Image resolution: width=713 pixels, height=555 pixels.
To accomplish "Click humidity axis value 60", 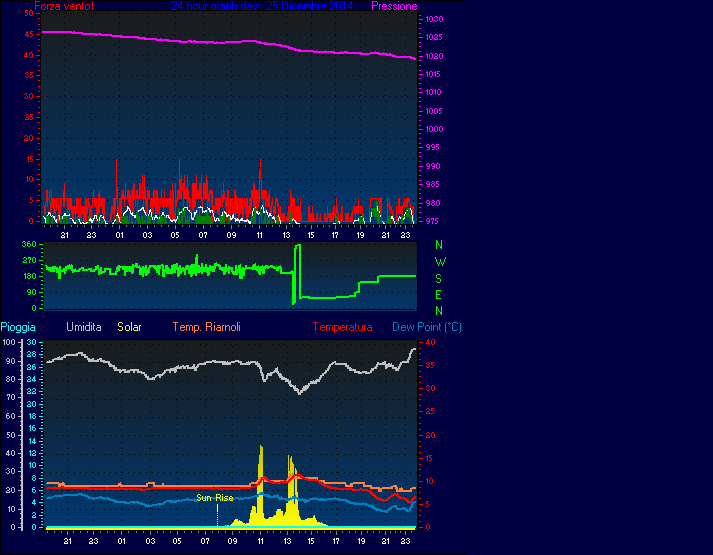I will pyautogui.click(x=10, y=416).
